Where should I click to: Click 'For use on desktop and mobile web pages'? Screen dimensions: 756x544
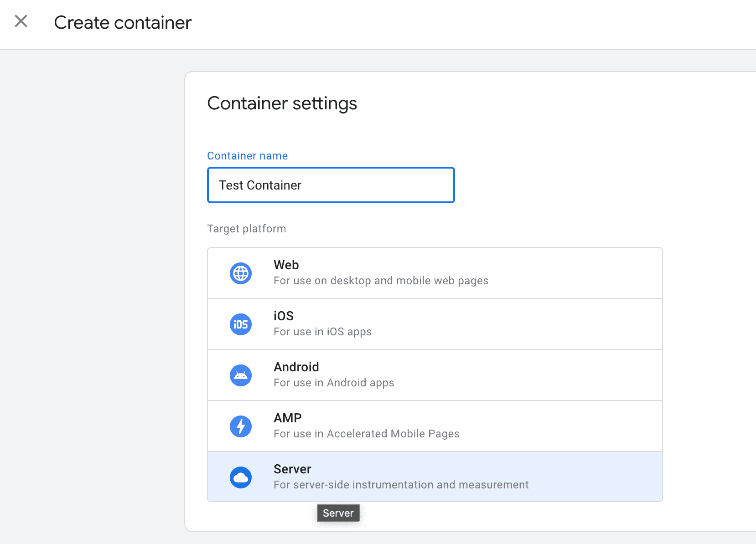[381, 281]
